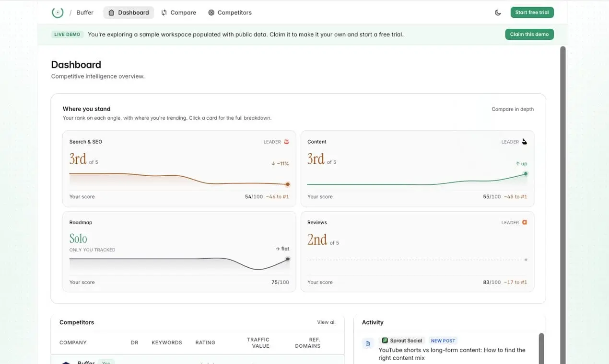This screenshot has height=364, width=609.
Task: Click the Reviews leader logo icon
Action: tap(524, 222)
